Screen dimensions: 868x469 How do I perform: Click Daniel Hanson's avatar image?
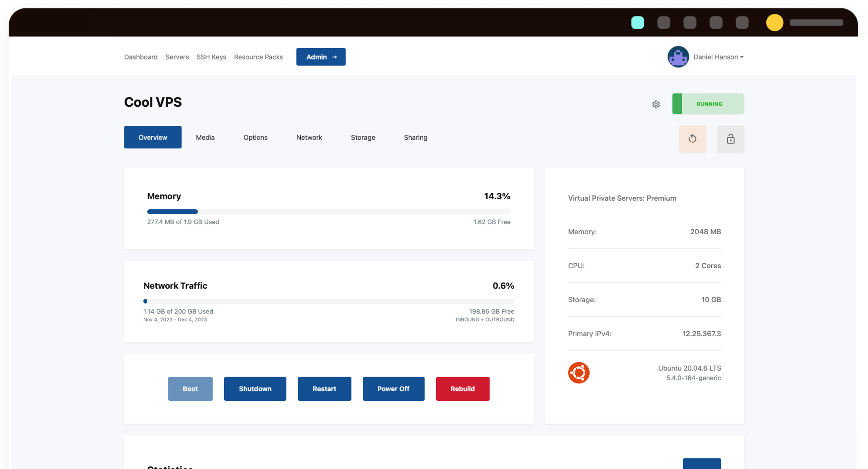(678, 57)
